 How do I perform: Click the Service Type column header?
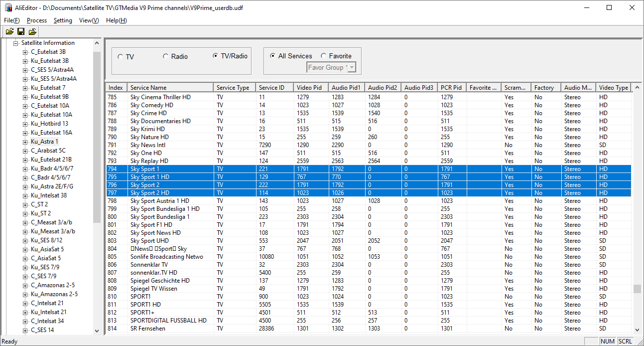coord(235,88)
